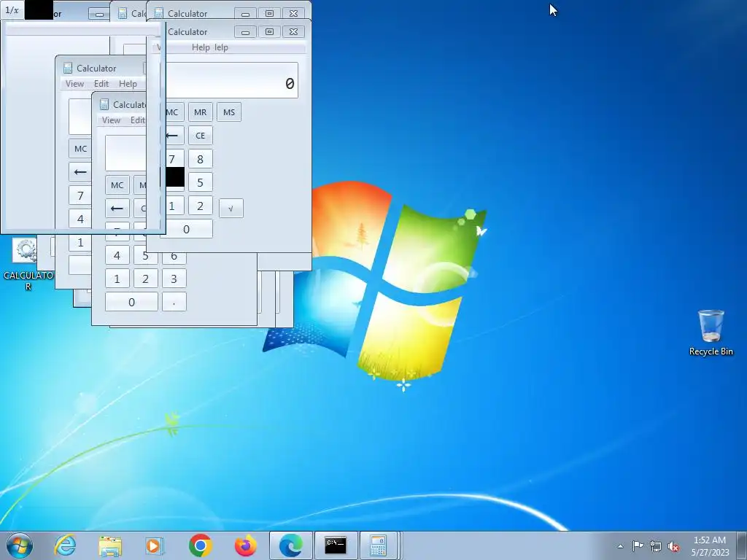Screen dimensions: 747x560
Task: Open the clock showing 1:52 AM
Action: pyautogui.click(x=710, y=545)
